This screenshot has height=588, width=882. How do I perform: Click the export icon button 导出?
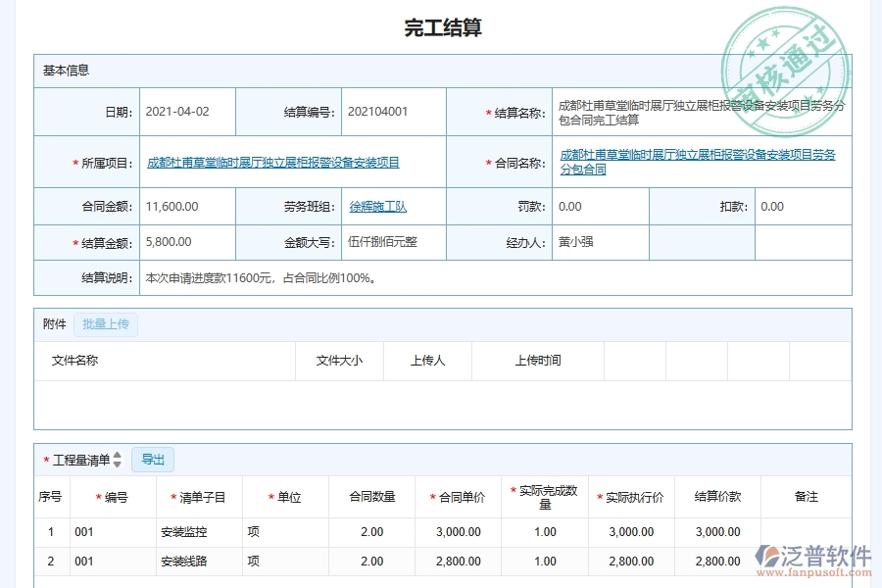pos(152,459)
